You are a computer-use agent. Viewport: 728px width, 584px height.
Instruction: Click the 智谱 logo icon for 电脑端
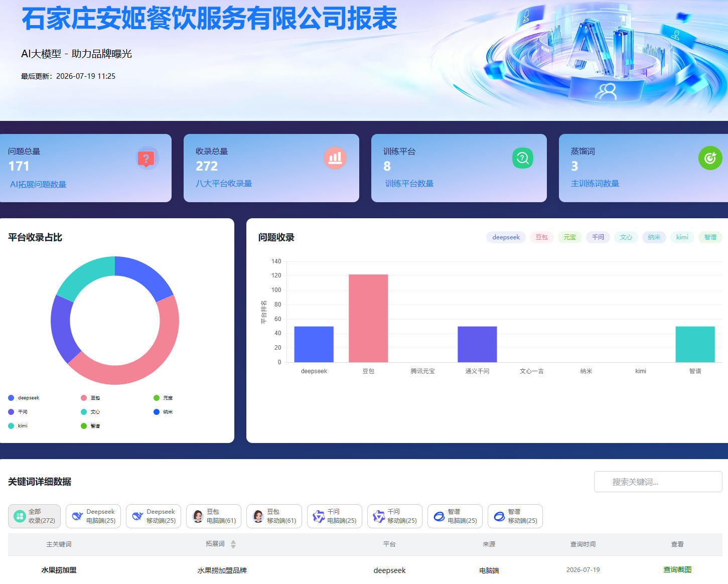coord(439,516)
